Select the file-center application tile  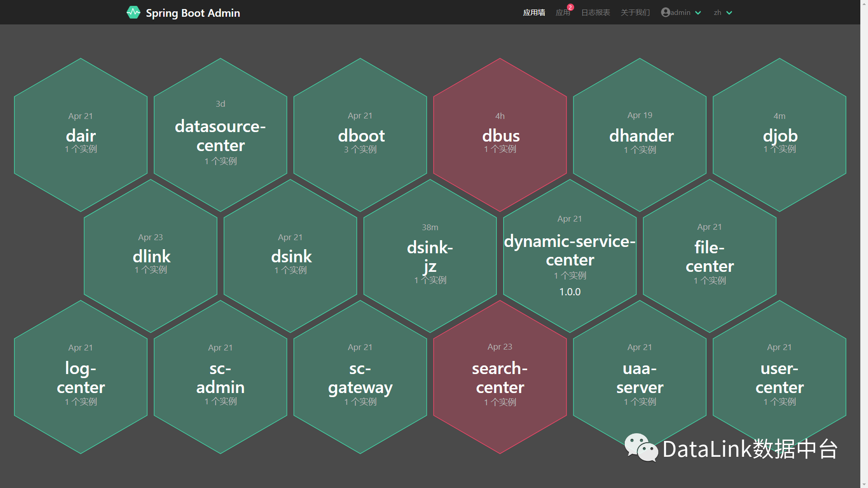click(710, 256)
